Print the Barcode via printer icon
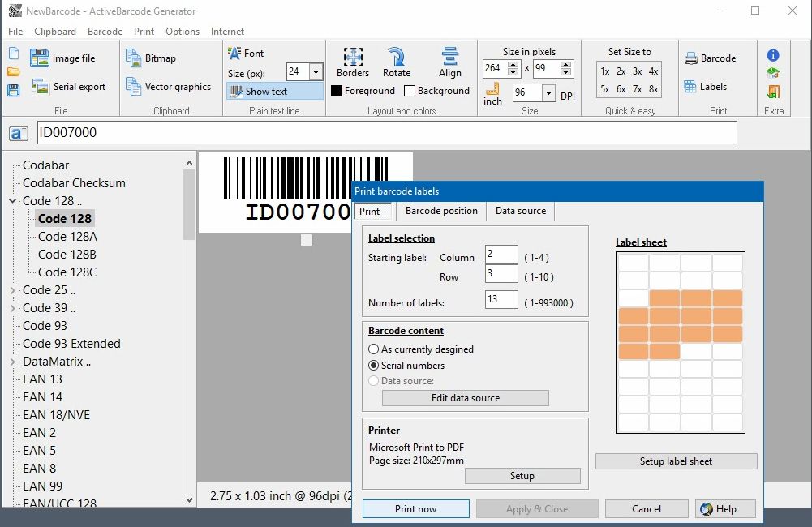The width and height of the screenshot is (812, 527). (x=710, y=58)
